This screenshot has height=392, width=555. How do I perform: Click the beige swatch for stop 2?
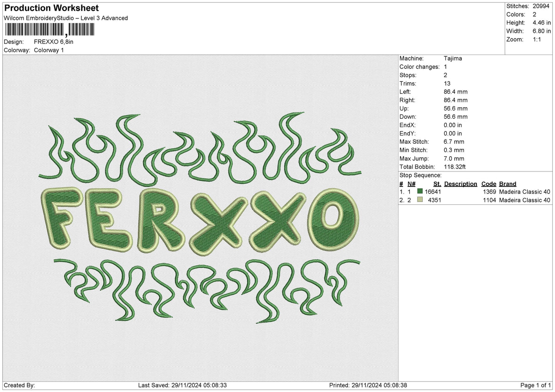pyautogui.click(x=420, y=200)
